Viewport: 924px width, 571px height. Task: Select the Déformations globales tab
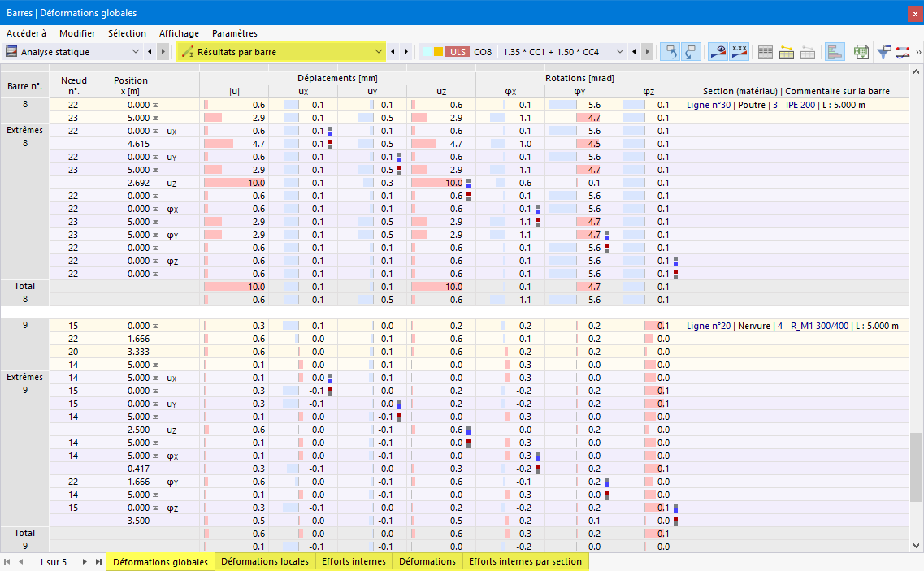[x=160, y=562]
